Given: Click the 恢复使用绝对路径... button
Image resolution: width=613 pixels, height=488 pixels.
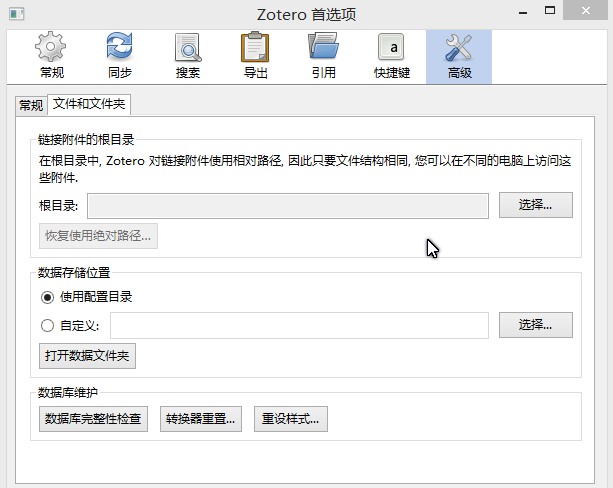Looking at the screenshot, I should point(98,236).
